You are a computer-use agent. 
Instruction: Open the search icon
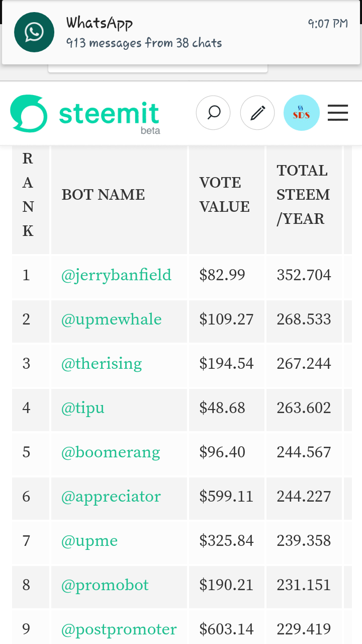213,113
